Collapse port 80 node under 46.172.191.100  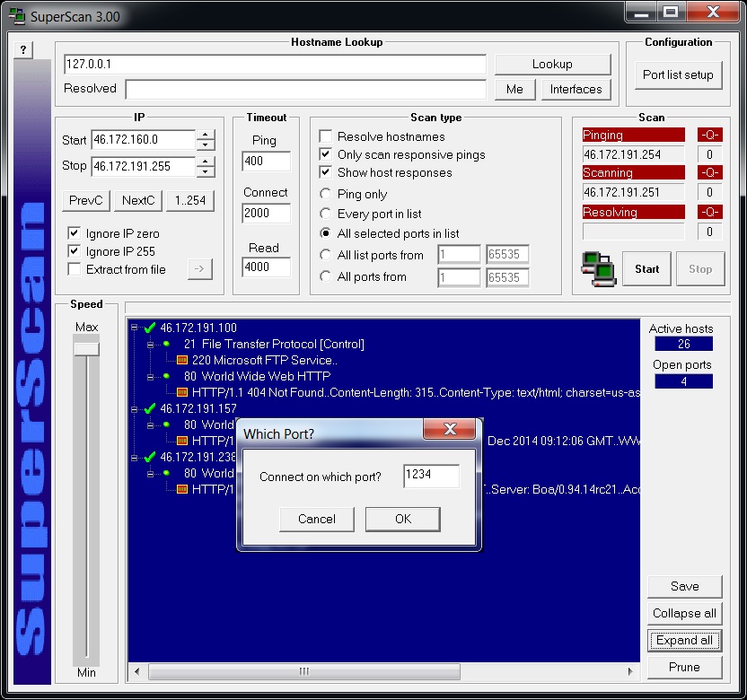tap(151, 377)
